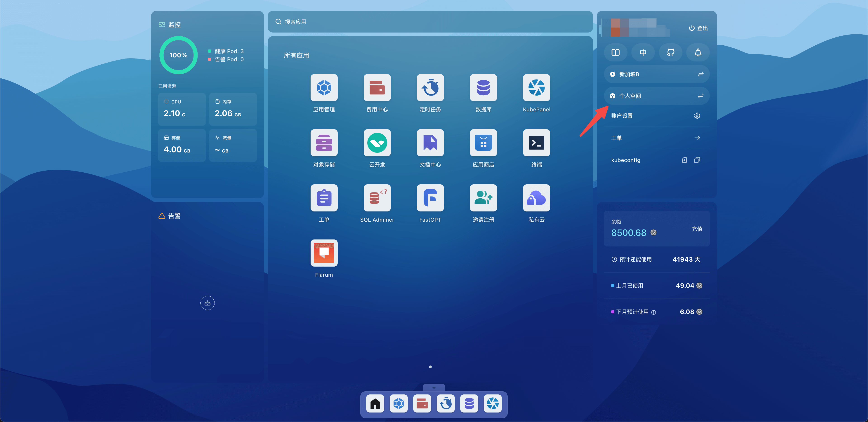The width and height of the screenshot is (868, 422).
Task: Open the 文档中心 app
Action: (x=430, y=143)
